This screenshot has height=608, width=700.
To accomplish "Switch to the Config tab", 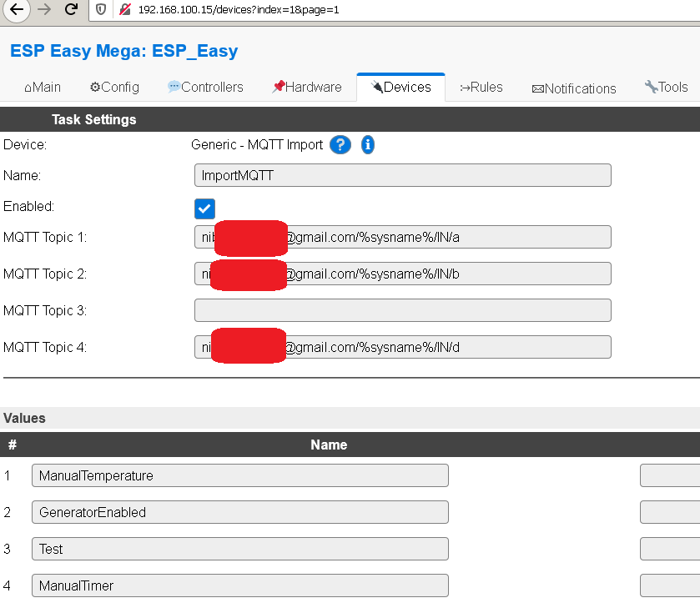I will tap(114, 87).
